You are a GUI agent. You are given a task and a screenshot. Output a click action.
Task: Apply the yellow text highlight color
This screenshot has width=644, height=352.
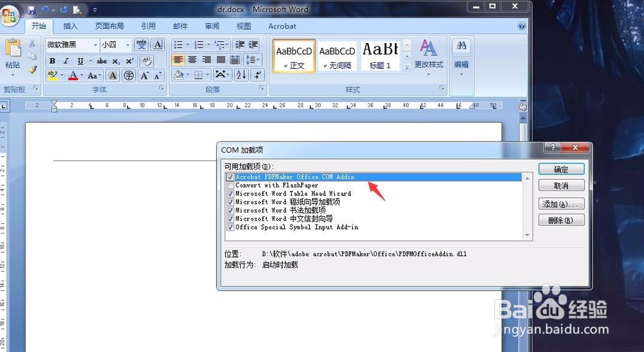click(x=52, y=75)
